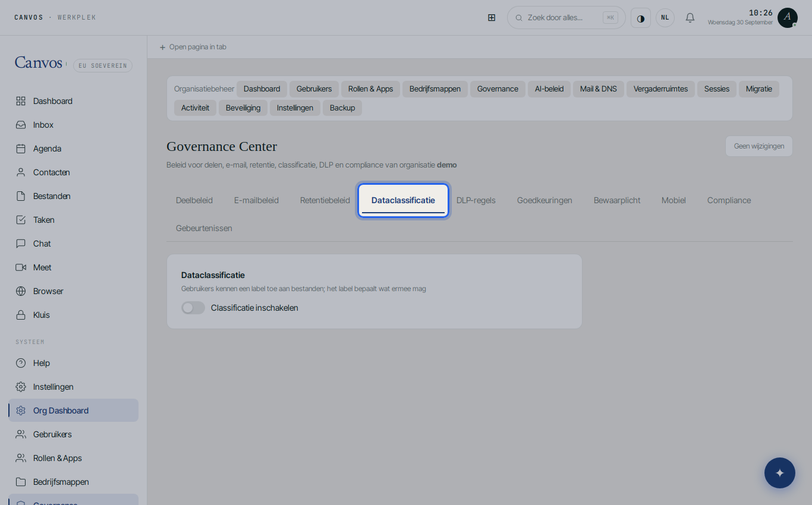Open the sparkle assistant floating button
Screen dimensions: 812x505
coord(780,473)
